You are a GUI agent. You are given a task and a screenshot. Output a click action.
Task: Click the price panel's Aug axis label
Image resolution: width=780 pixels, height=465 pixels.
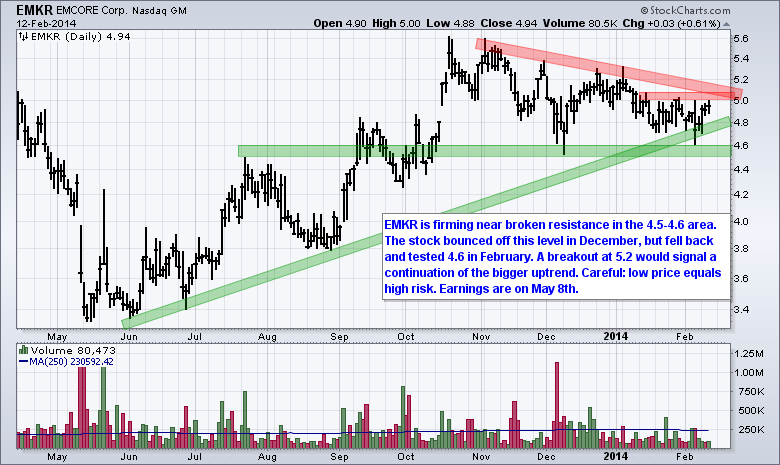click(267, 337)
